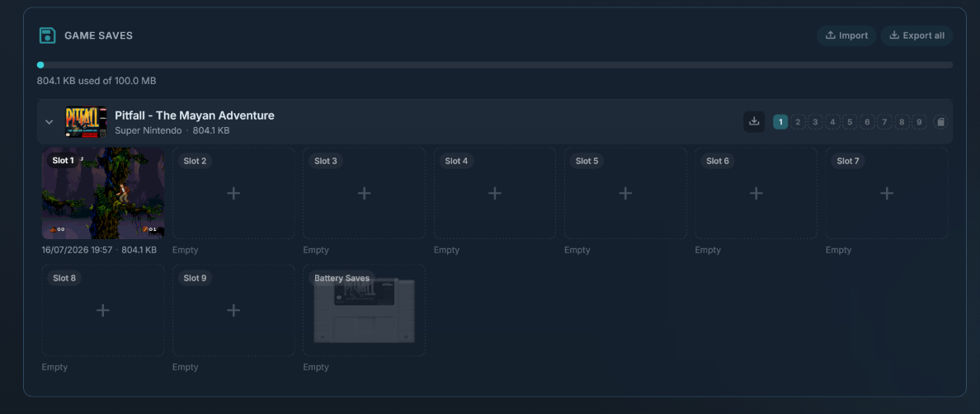Click the Export all button
Screen dimensions: 980x414
point(916,35)
